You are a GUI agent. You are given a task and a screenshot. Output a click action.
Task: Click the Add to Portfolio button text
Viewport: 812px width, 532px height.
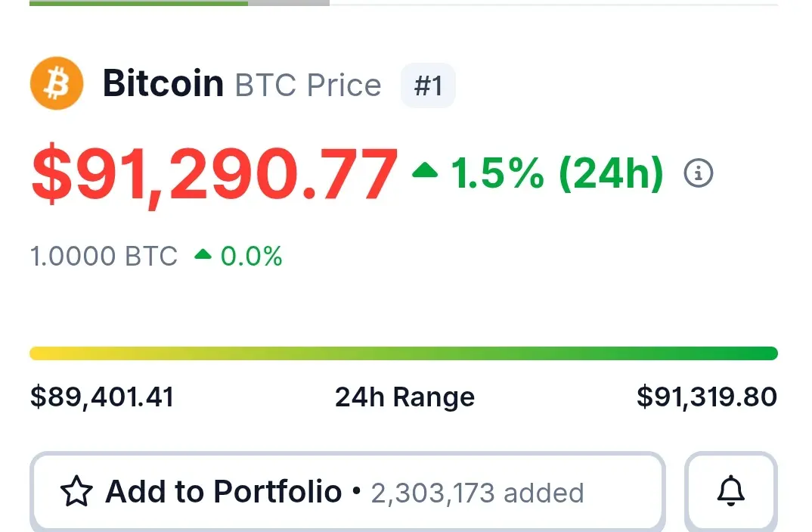(223, 491)
